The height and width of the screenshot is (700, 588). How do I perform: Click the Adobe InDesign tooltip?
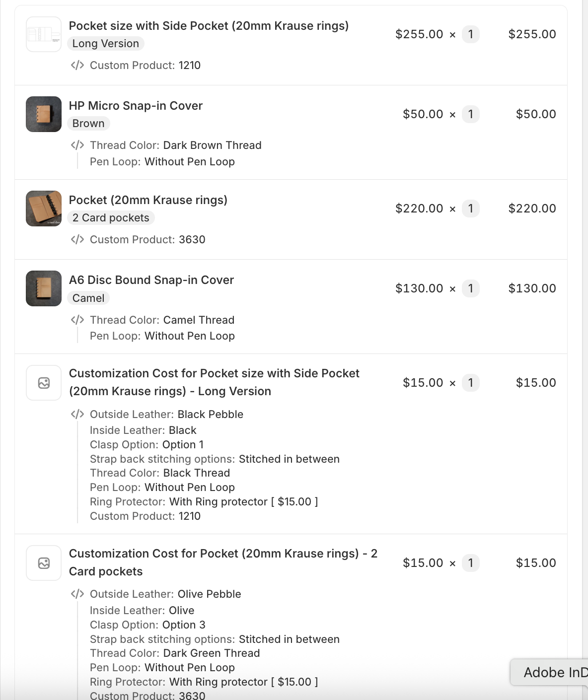click(x=549, y=672)
